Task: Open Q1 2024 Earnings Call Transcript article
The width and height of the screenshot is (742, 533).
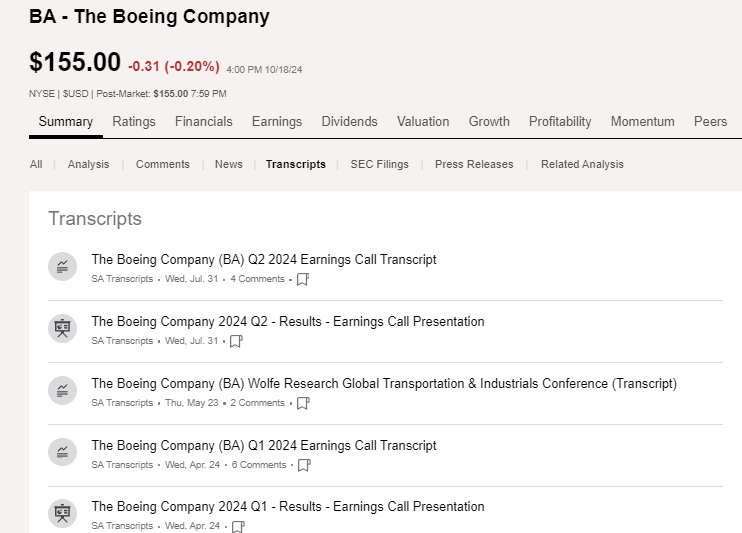Action: 264,446
